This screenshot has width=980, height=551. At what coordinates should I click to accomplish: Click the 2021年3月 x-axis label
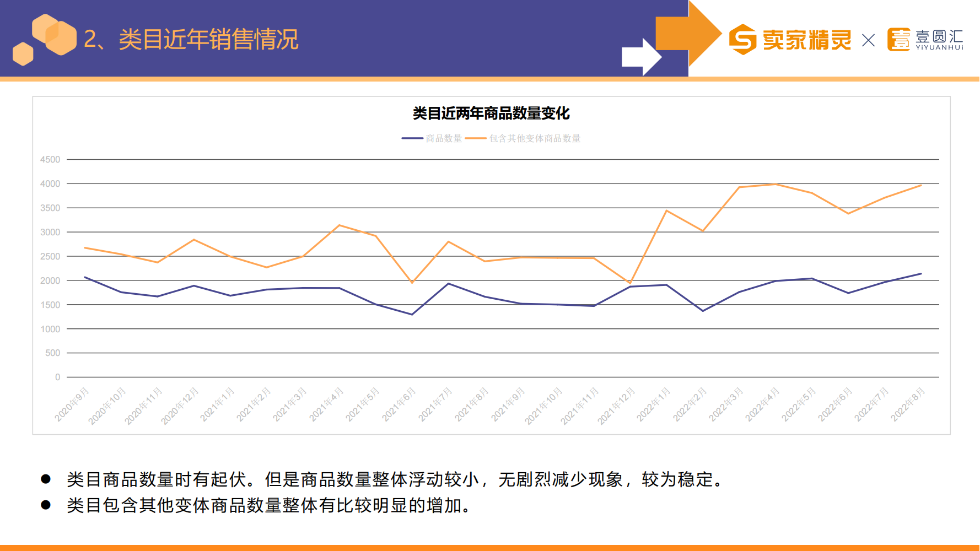pyautogui.click(x=290, y=404)
